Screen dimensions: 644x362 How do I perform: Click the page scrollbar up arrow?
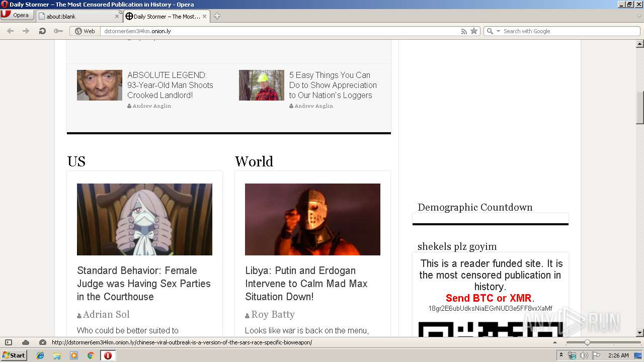(640, 44)
